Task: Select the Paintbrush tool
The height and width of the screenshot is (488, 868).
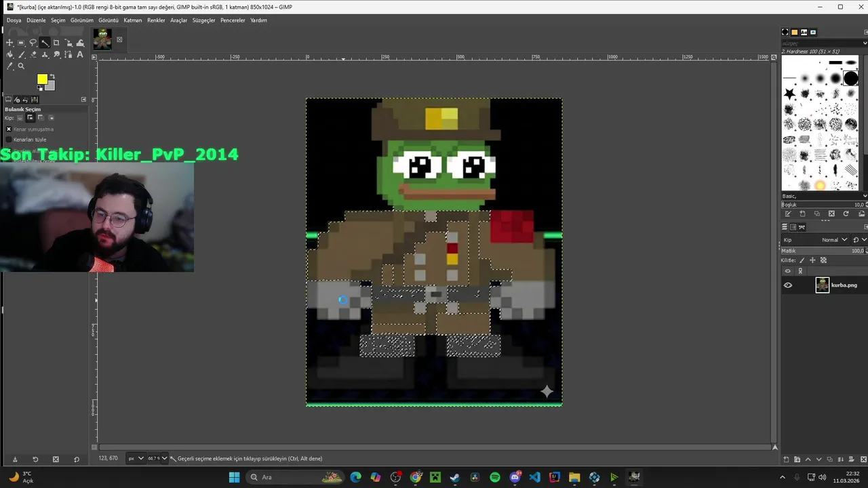Action: coord(21,54)
